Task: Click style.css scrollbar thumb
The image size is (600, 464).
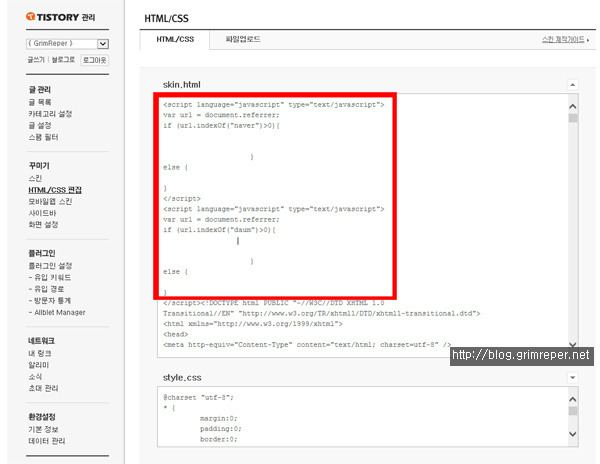Action: click(573, 411)
